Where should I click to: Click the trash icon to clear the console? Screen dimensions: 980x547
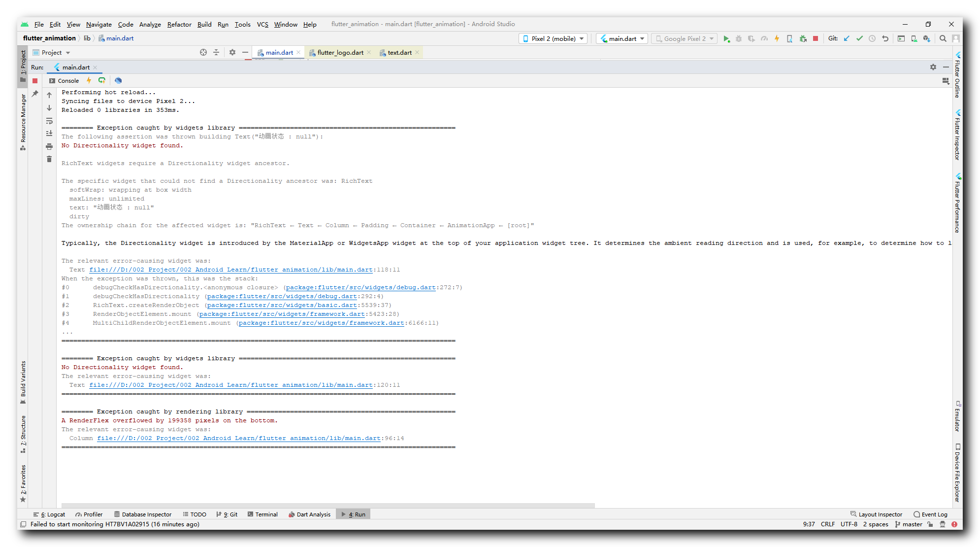coord(49,159)
